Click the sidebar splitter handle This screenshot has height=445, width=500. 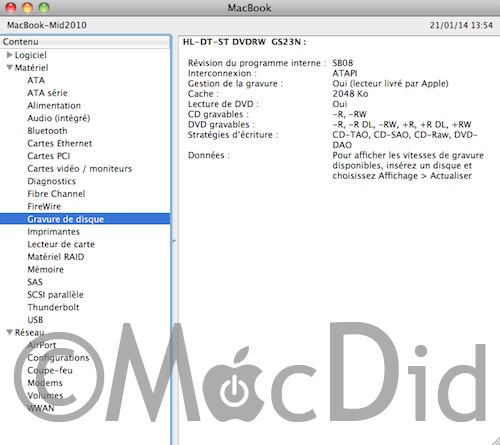[x=174, y=240]
